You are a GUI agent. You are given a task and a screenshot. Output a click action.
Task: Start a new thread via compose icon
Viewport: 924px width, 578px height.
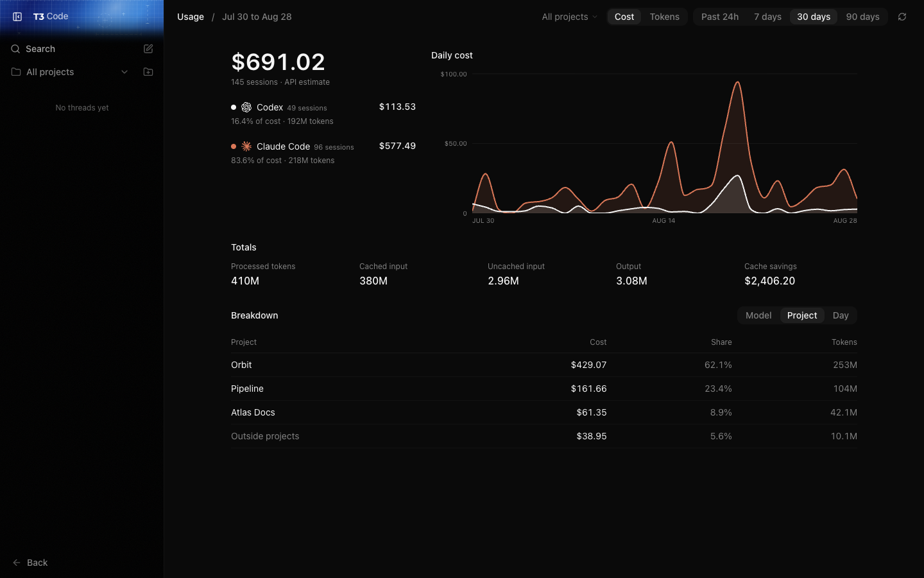(x=148, y=49)
